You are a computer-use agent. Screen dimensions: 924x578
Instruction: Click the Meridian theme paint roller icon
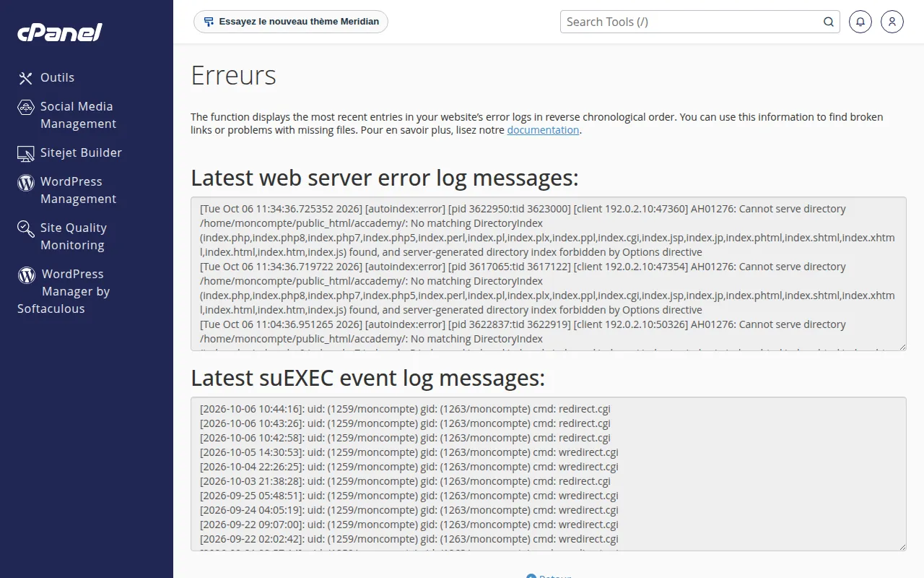pos(209,22)
